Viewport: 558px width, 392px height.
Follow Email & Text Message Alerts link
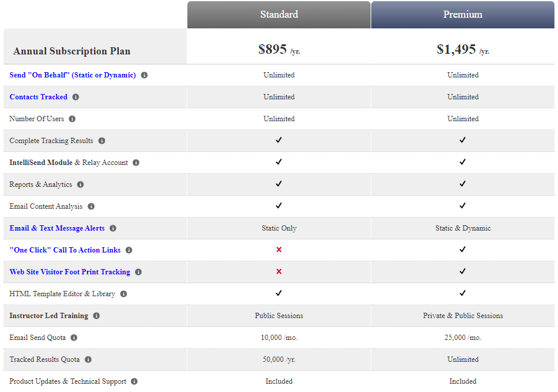pos(57,228)
